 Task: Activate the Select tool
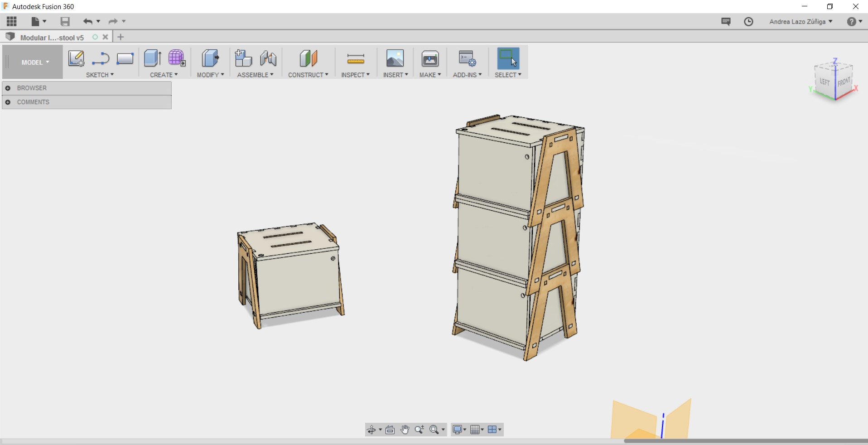point(508,58)
